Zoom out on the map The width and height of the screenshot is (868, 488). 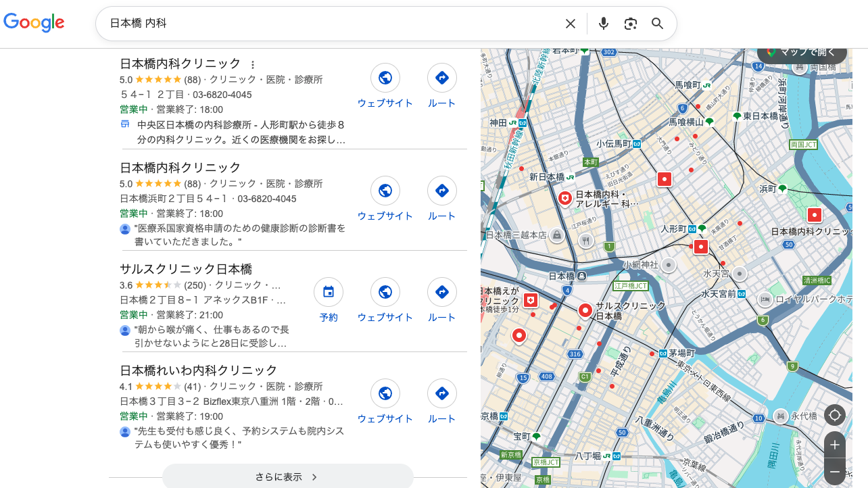click(835, 471)
